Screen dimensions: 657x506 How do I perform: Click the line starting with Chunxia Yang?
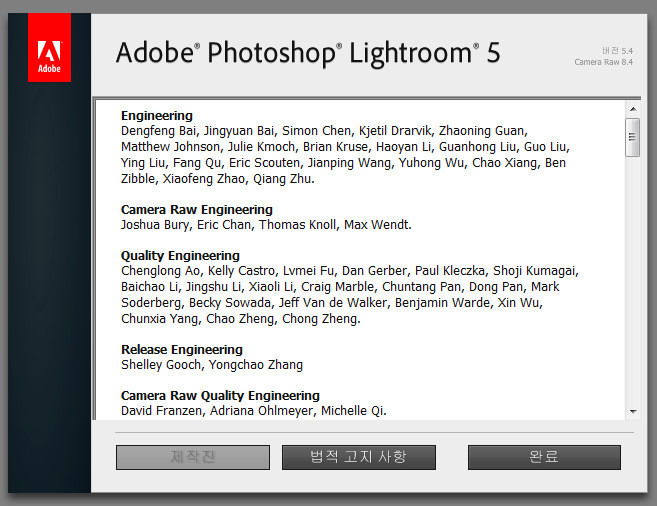pyautogui.click(x=241, y=319)
